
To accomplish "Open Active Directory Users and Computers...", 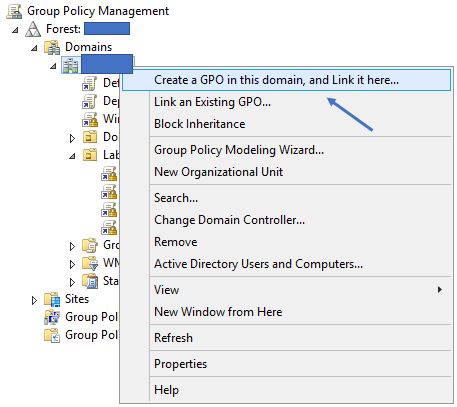I will pos(286,264).
